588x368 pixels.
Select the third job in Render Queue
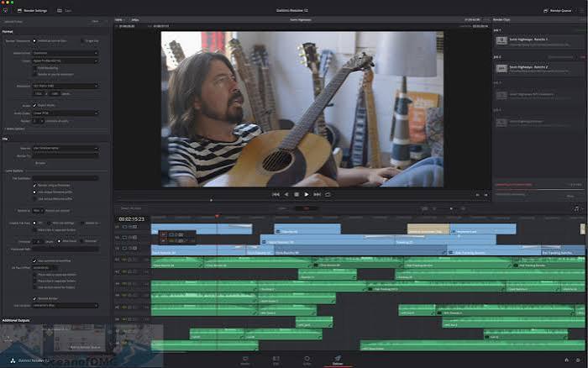click(538, 96)
